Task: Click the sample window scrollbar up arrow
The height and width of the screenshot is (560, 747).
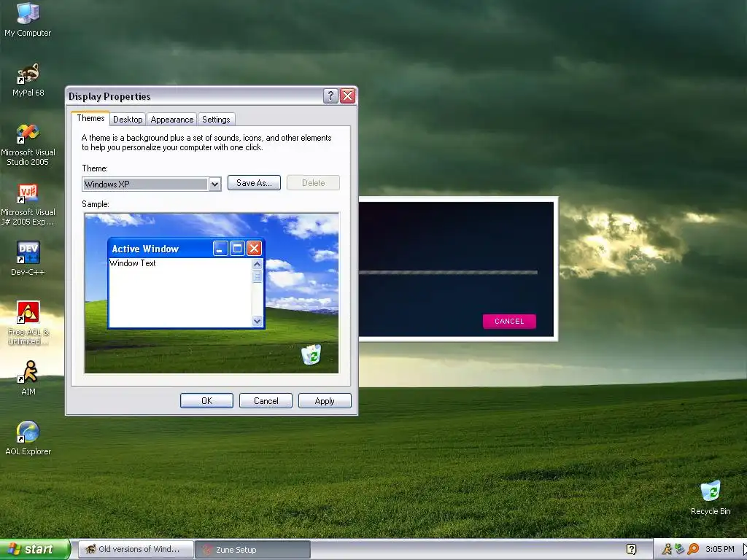Action: (x=258, y=264)
